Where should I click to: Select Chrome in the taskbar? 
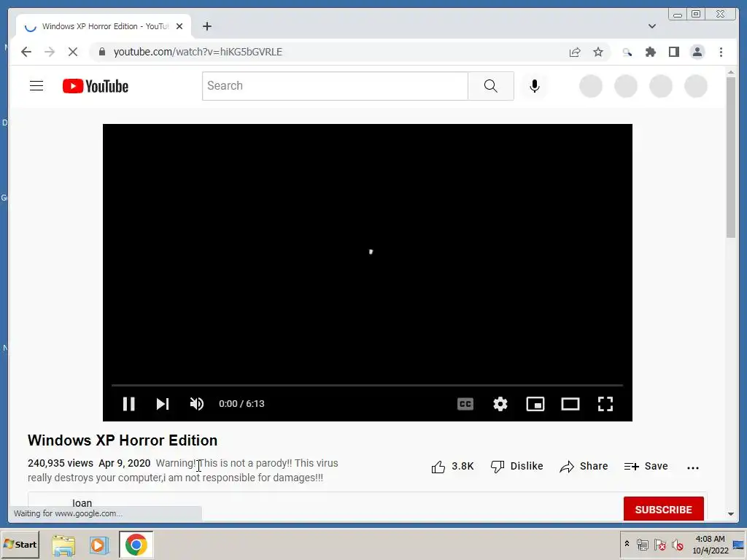tap(136, 545)
